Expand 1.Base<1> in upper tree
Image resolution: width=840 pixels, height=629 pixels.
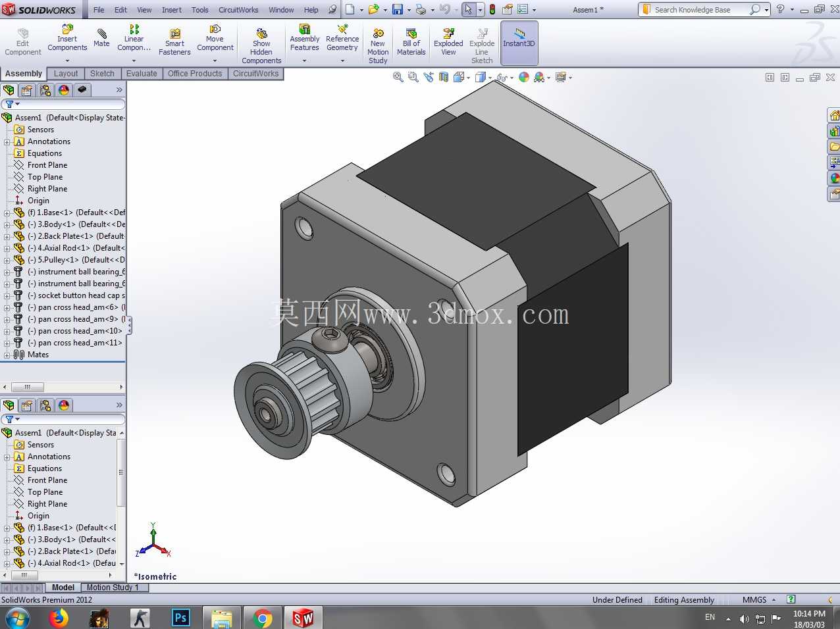7,213
